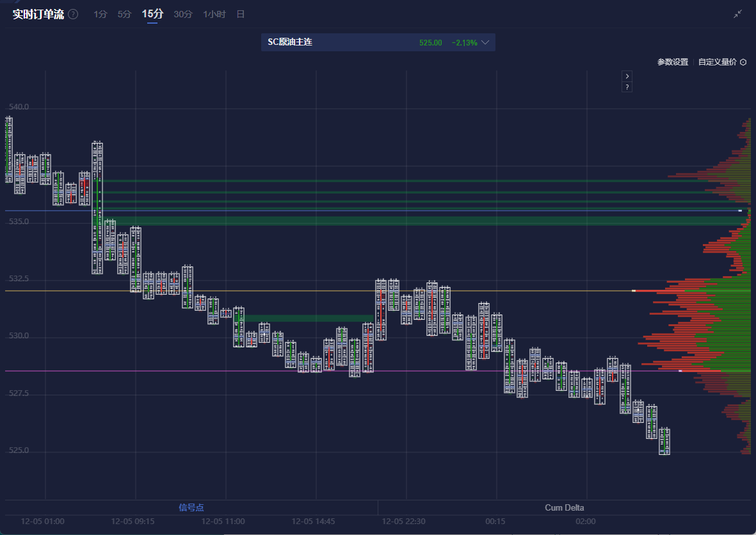Viewport: 756px width, 535px height.
Task: Open the SC原油主连 contract dropdown
Action: click(x=378, y=42)
